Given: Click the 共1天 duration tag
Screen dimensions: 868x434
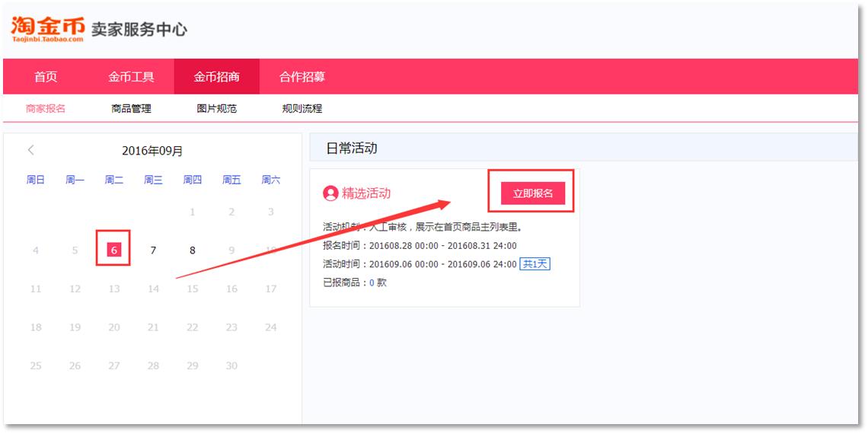Looking at the screenshot, I should tap(535, 264).
